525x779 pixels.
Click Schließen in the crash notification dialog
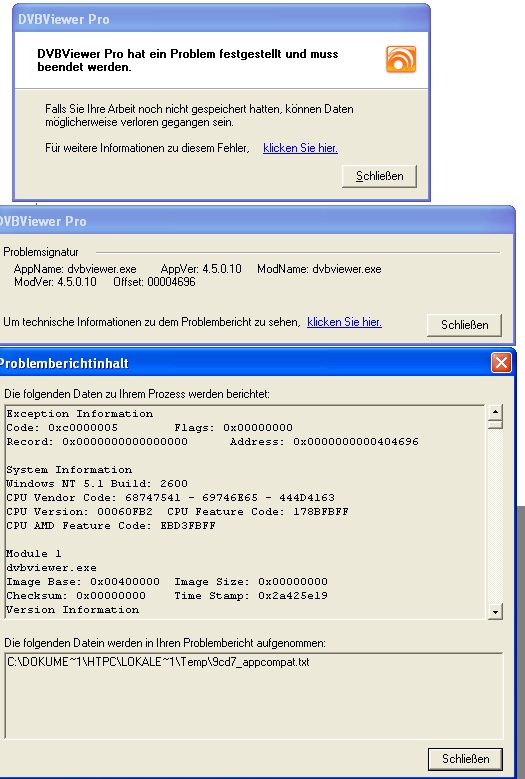pyautogui.click(x=379, y=176)
